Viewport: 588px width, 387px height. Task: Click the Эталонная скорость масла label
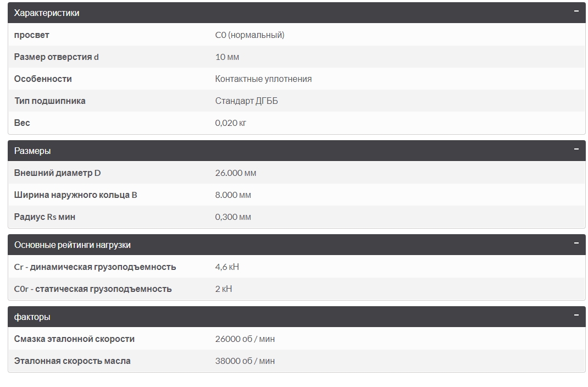pyautogui.click(x=73, y=361)
